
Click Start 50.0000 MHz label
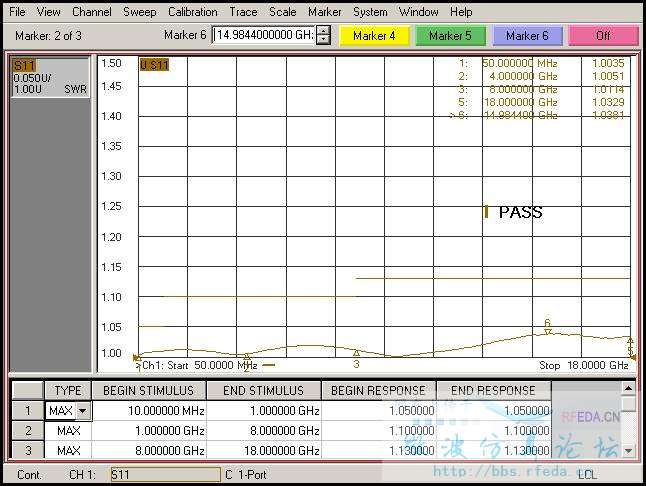point(199,365)
